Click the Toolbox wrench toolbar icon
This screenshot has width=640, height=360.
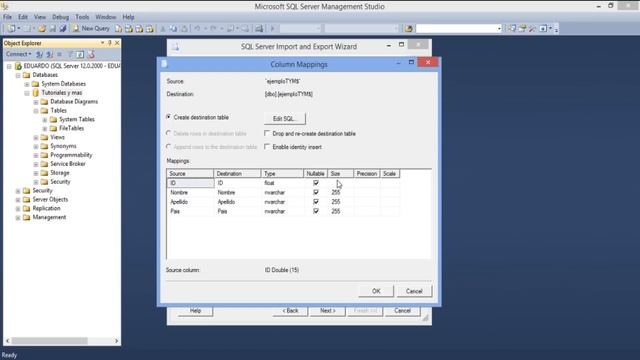(x=532, y=29)
